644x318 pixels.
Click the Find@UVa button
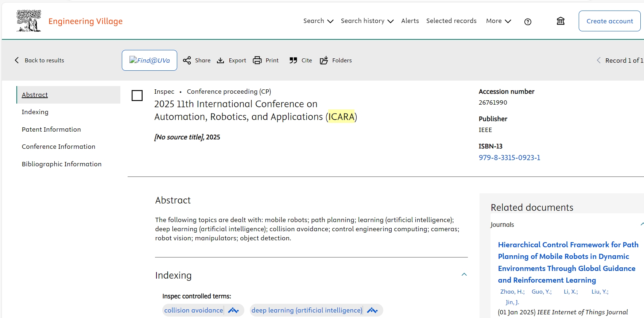(150, 60)
